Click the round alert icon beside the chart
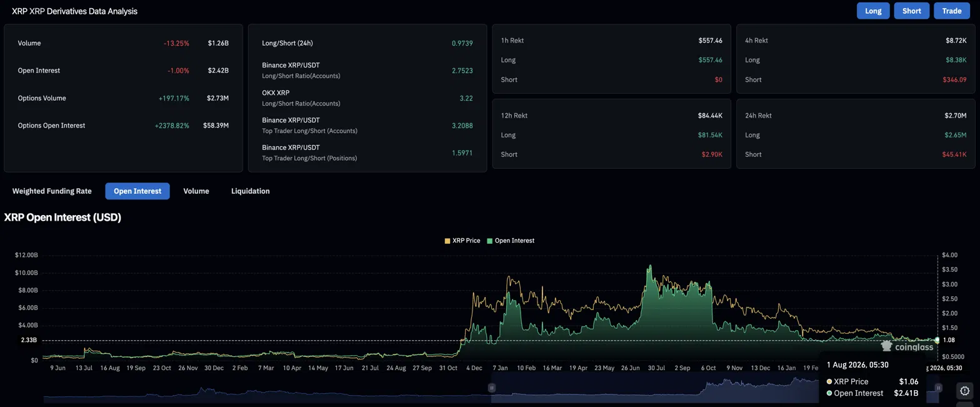 click(x=965, y=391)
